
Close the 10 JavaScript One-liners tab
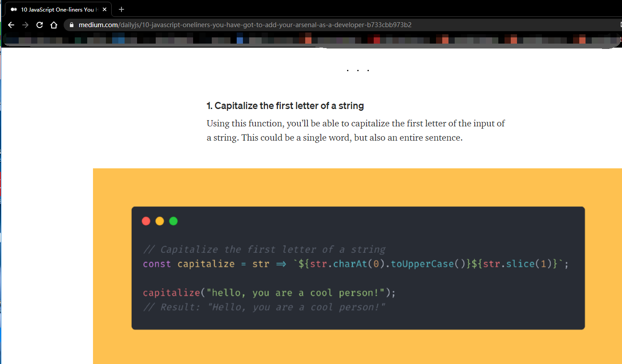[105, 9]
